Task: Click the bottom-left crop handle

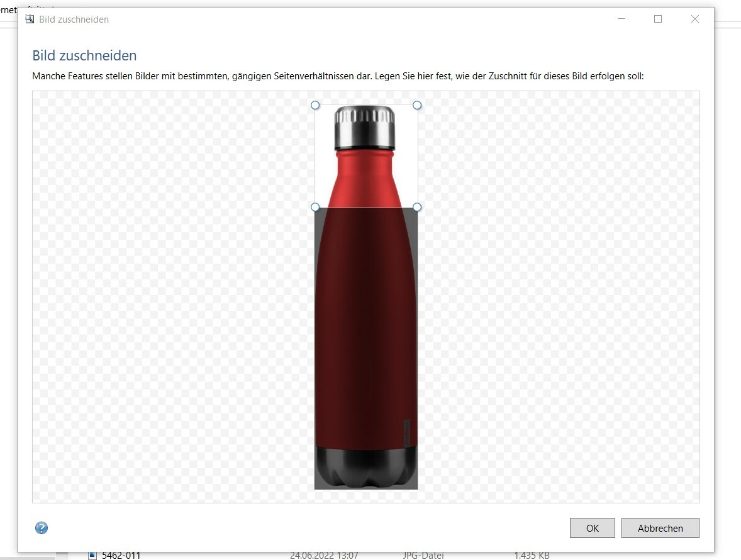Action: tap(315, 207)
